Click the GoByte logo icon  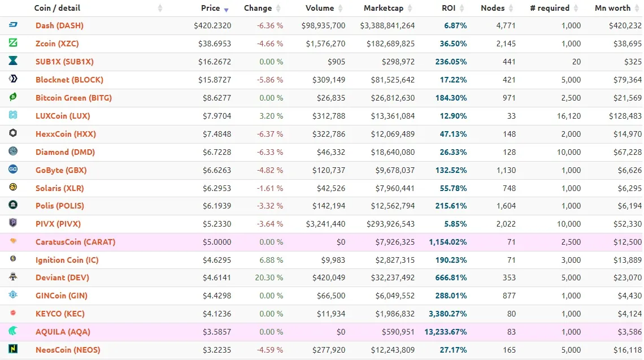(13, 169)
